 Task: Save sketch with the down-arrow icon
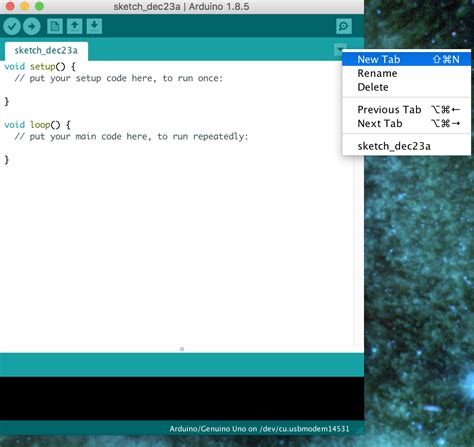(94, 26)
